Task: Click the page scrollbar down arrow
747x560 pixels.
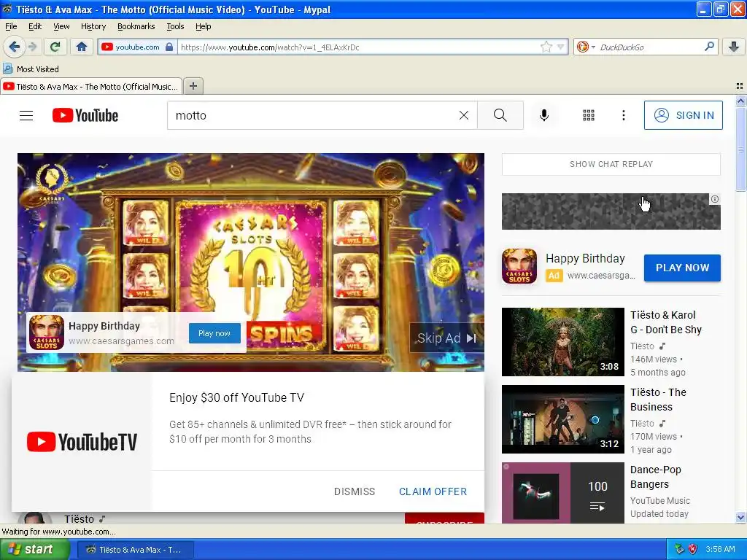Action: [740, 517]
